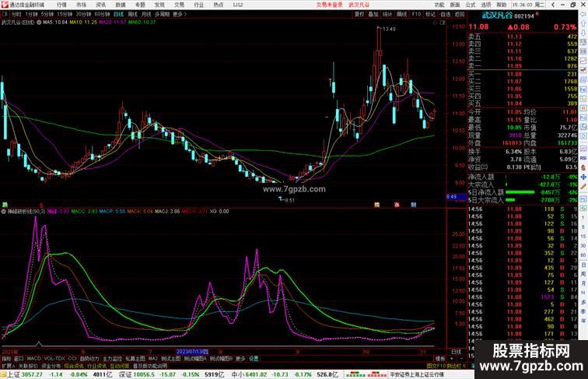
Task: Open the 帮助 menu
Action: (502, 5)
